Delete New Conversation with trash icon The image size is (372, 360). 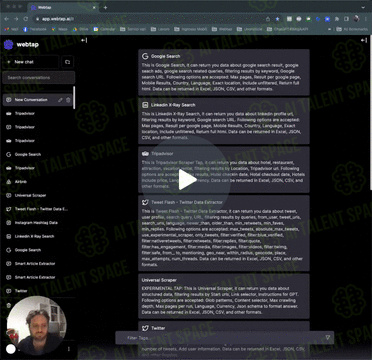click(x=68, y=100)
